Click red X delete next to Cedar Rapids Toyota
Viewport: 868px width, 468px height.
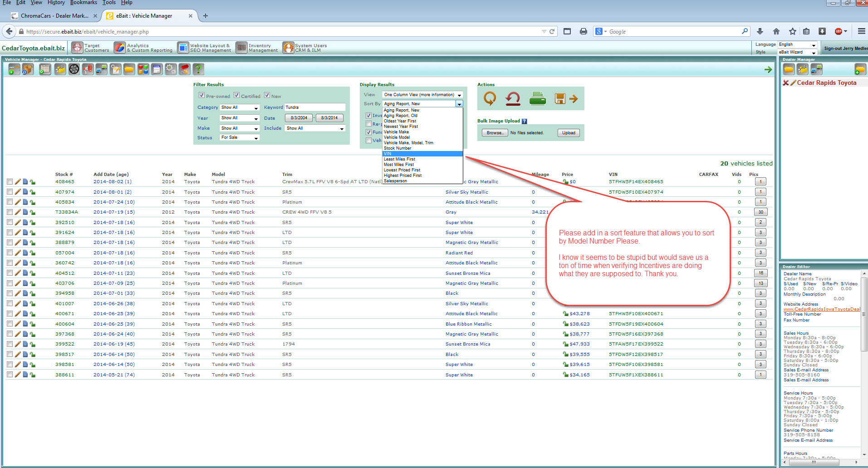click(786, 83)
